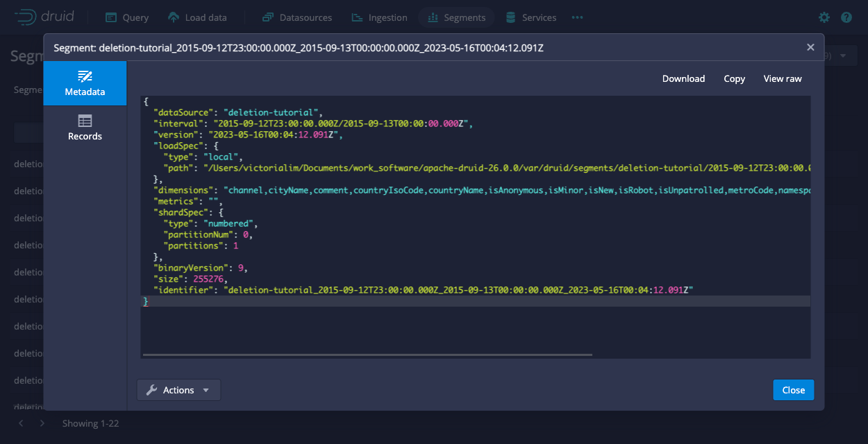This screenshot has height=444, width=868.
Task: Click inside the JSON metadata text area
Action: (472, 326)
